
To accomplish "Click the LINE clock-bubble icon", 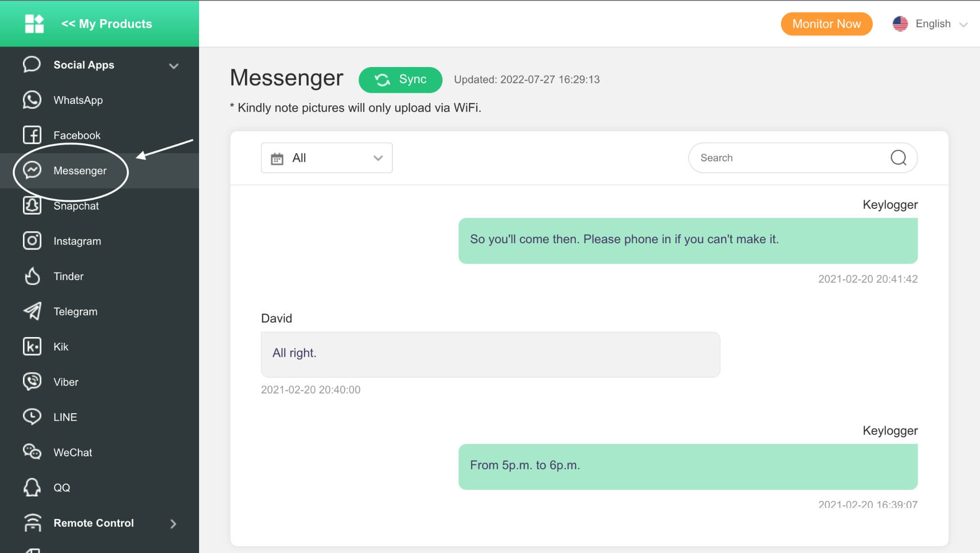I will 32,417.
